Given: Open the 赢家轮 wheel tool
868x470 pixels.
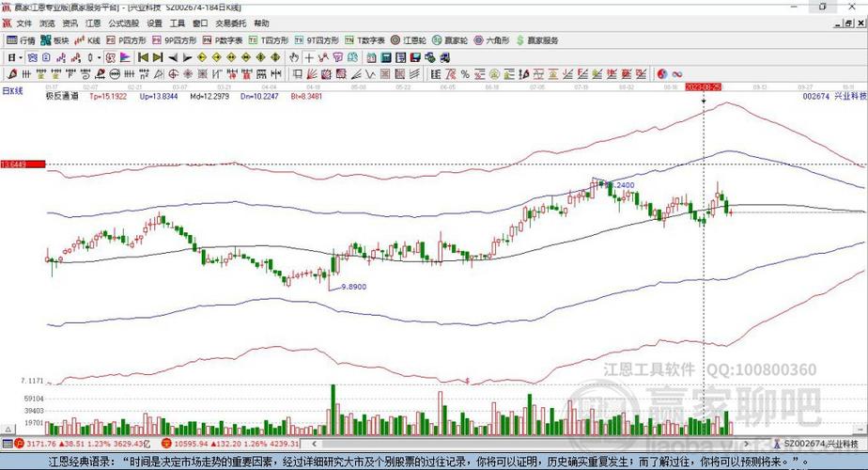Looking at the screenshot, I should pyautogui.click(x=450, y=40).
